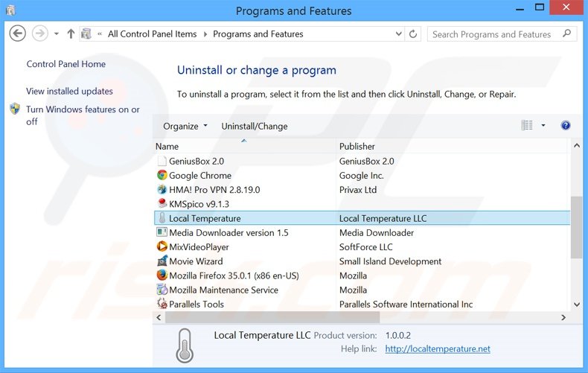The image size is (588, 373).
Task: Select Media Downloader version 1.5 entry
Action: click(x=229, y=232)
